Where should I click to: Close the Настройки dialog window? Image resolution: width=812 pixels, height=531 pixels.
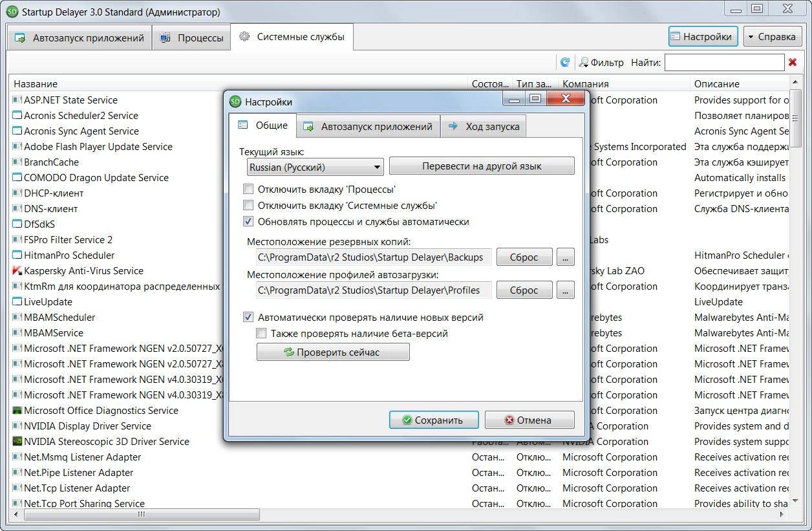tap(566, 98)
